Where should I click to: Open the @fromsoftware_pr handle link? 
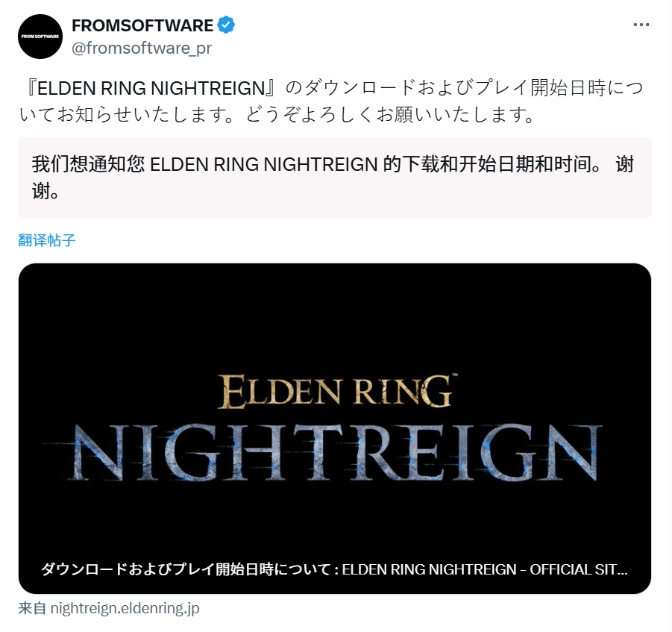(142, 48)
